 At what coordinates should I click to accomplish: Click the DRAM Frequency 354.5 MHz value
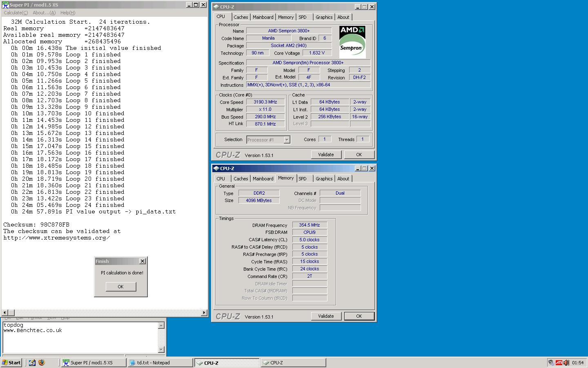tap(310, 225)
